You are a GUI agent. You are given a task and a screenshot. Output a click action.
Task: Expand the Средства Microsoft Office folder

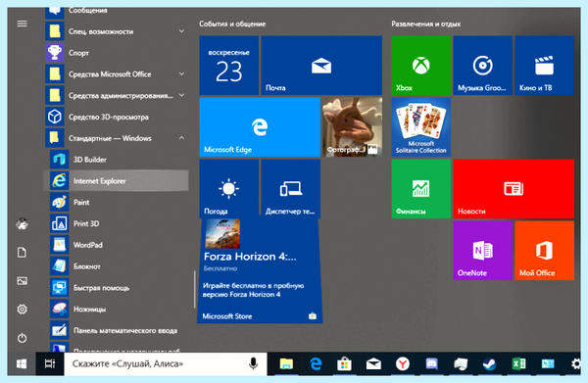click(117, 74)
